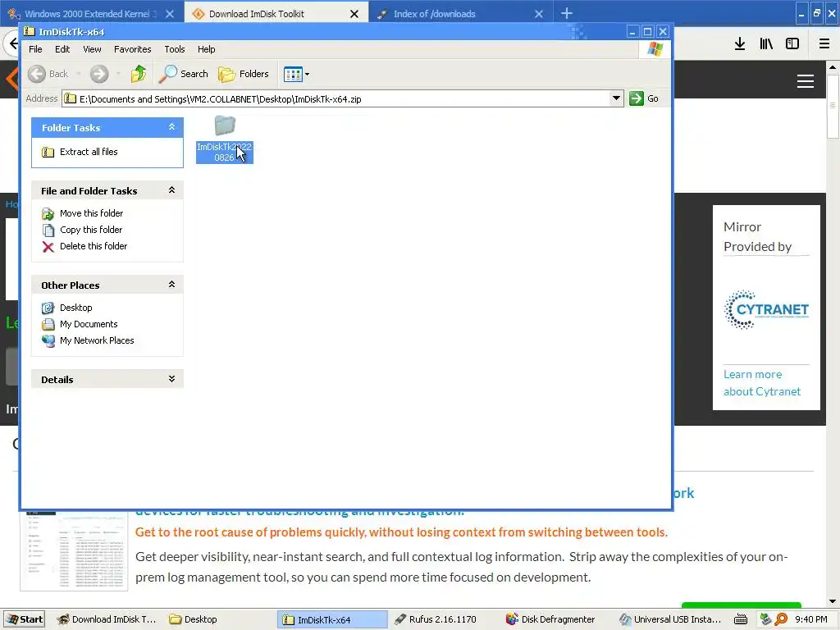Click the Extract all files zip icon
This screenshot has height=630, width=840.
[x=48, y=152]
